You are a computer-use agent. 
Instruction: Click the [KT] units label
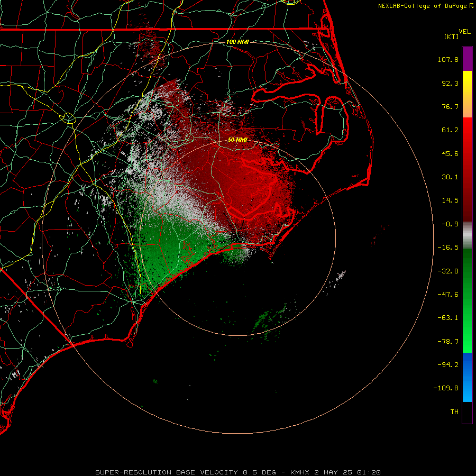pos(452,36)
